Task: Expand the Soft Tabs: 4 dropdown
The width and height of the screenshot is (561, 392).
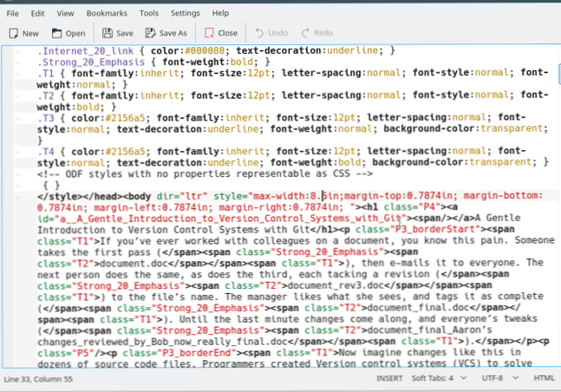Action: pyautogui.click(x=439, y=378)
